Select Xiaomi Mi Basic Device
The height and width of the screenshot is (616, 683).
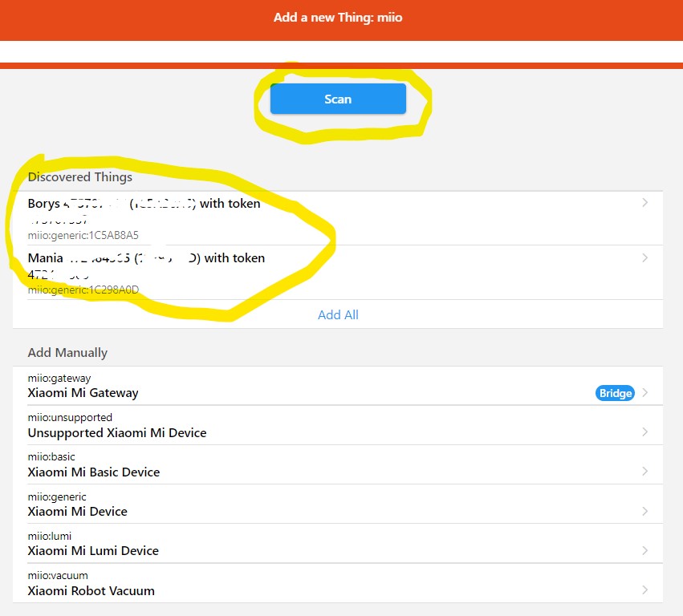click(94, 472)
